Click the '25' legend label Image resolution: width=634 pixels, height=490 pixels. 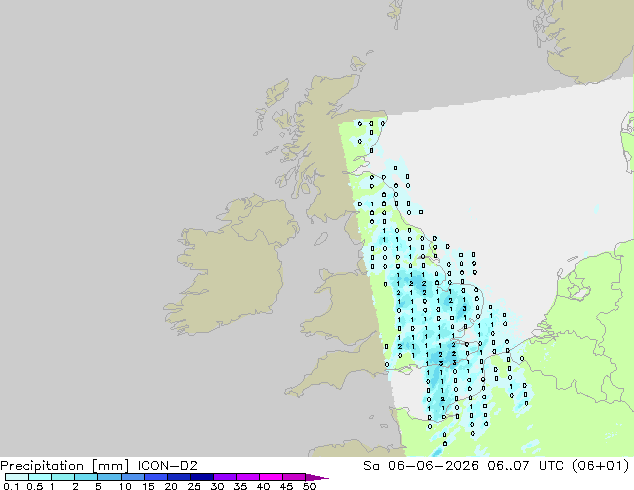coord(194,486)
